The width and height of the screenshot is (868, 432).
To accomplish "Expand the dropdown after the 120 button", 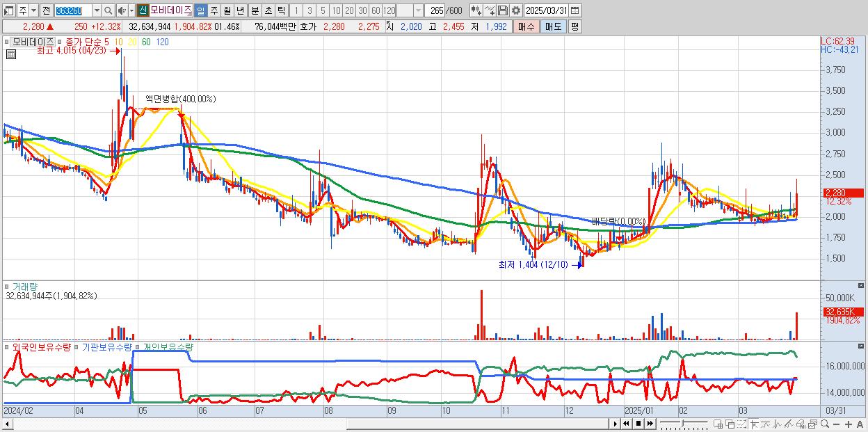I will point(417,10).
